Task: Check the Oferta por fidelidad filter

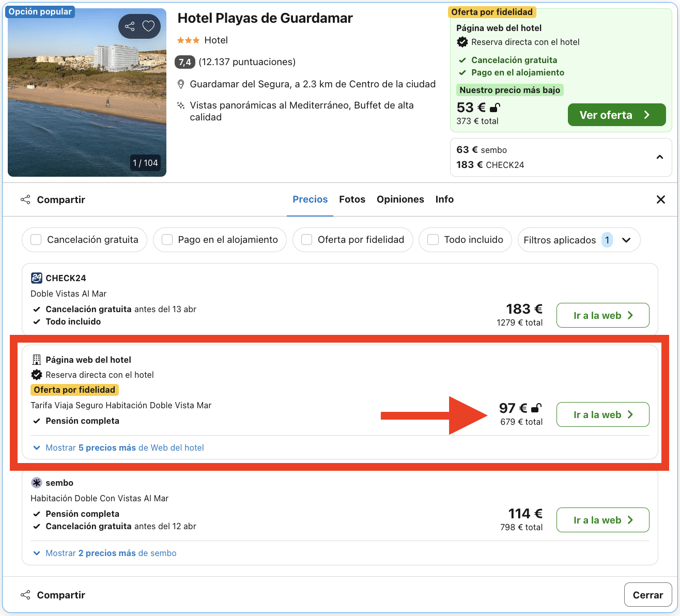Action: [x=306, y=240]
